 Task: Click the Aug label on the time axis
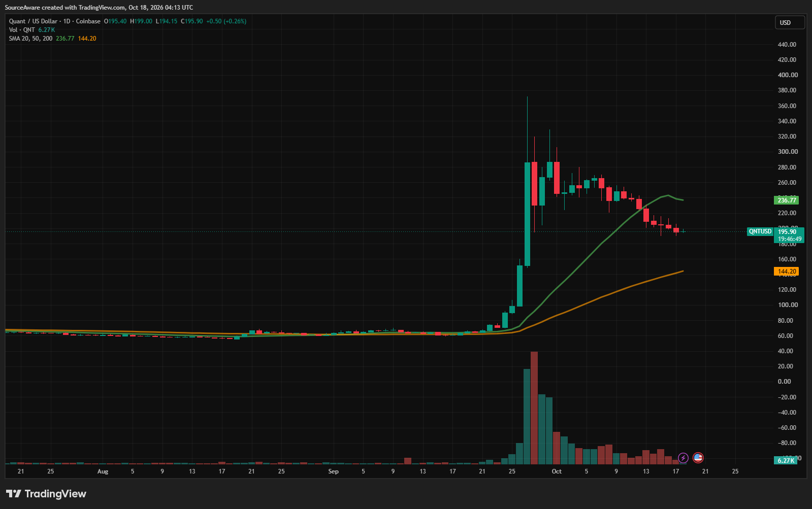[103, 471]
